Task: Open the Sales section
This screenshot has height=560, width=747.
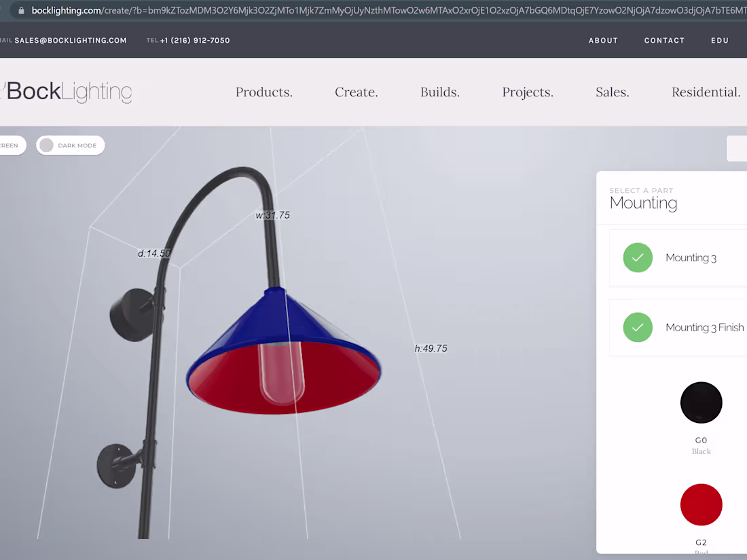Action: point(611,92)
